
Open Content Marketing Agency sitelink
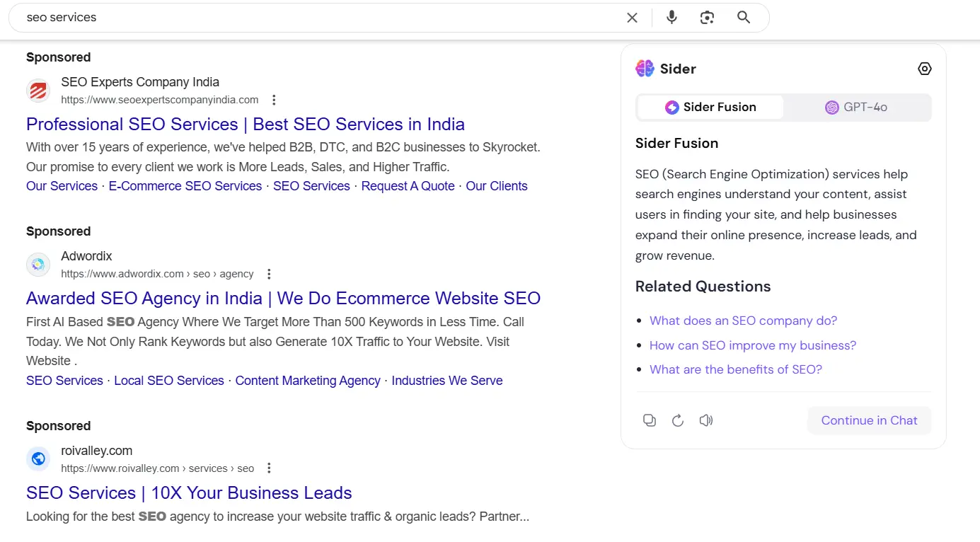pyautogui.click(x=308, y=381)
